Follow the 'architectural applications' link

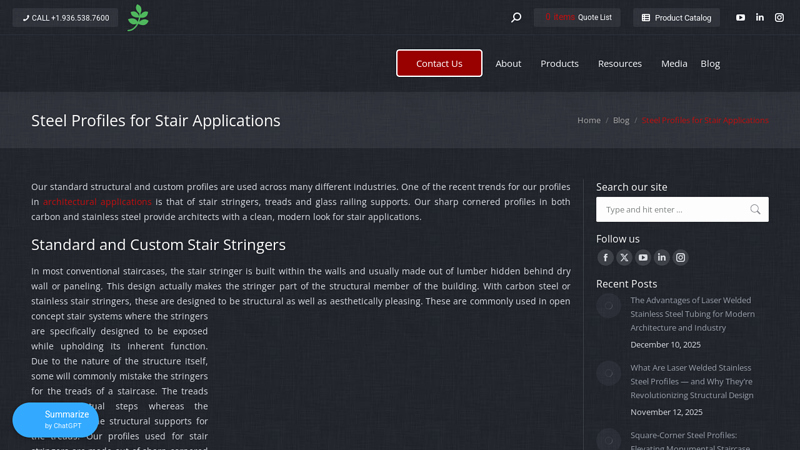[x=97, y=201]
